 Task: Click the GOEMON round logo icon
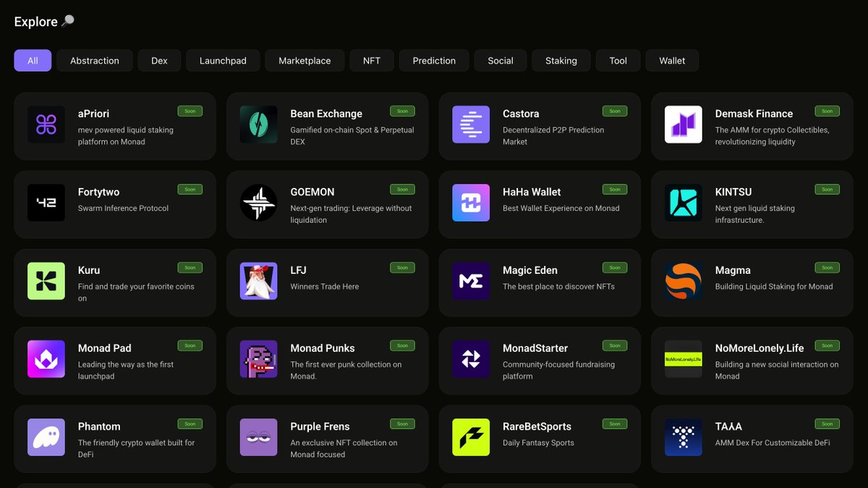(259, 202)
